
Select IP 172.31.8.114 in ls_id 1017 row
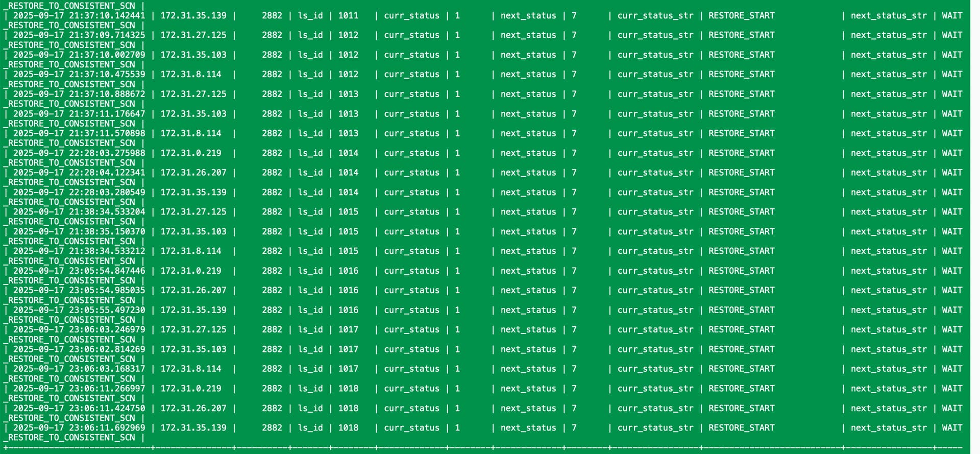click(191, 369)
